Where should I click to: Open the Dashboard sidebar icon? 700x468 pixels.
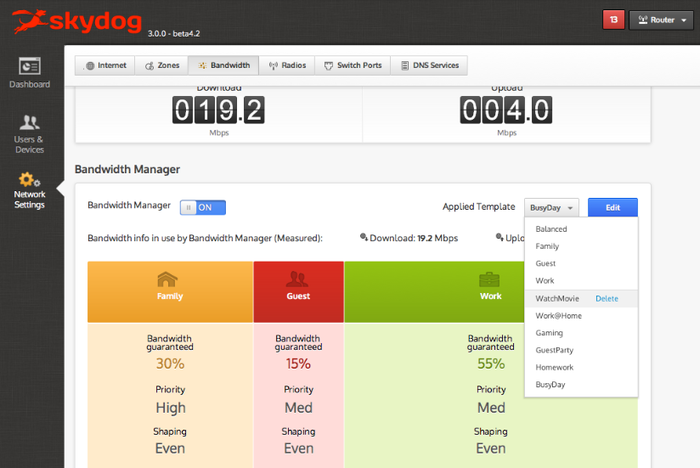[x=29, y=66]
